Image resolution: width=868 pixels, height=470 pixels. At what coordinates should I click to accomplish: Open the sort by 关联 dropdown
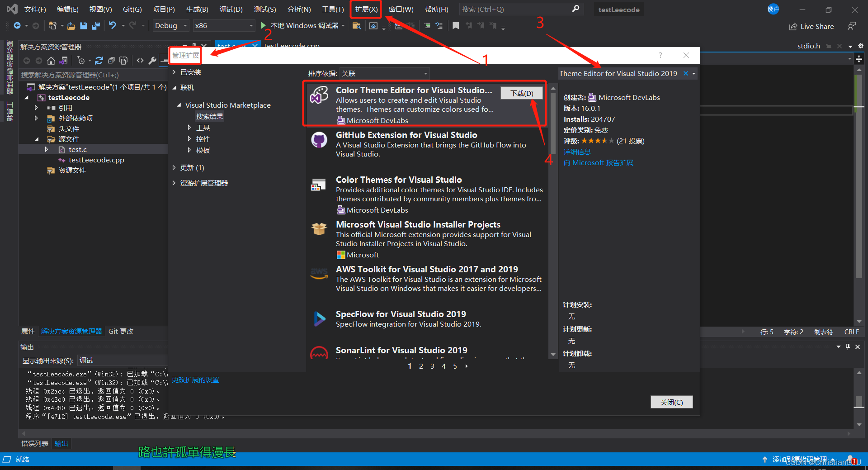(x=384, y=73)
